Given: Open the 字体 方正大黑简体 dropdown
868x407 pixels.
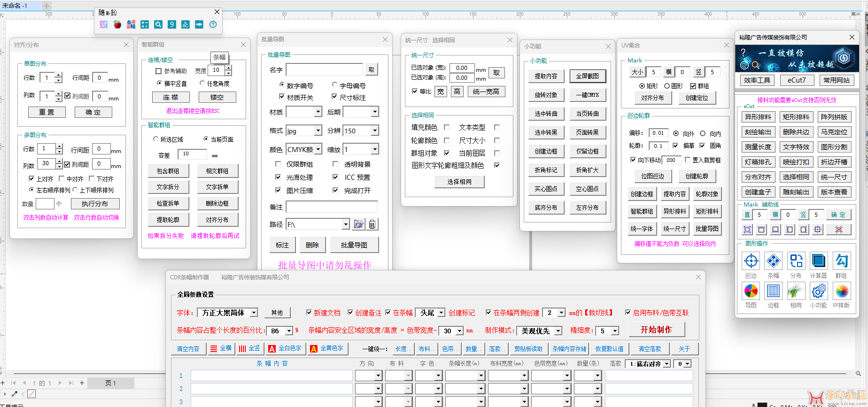Looking at the screenshot, I should coord(254,313).
